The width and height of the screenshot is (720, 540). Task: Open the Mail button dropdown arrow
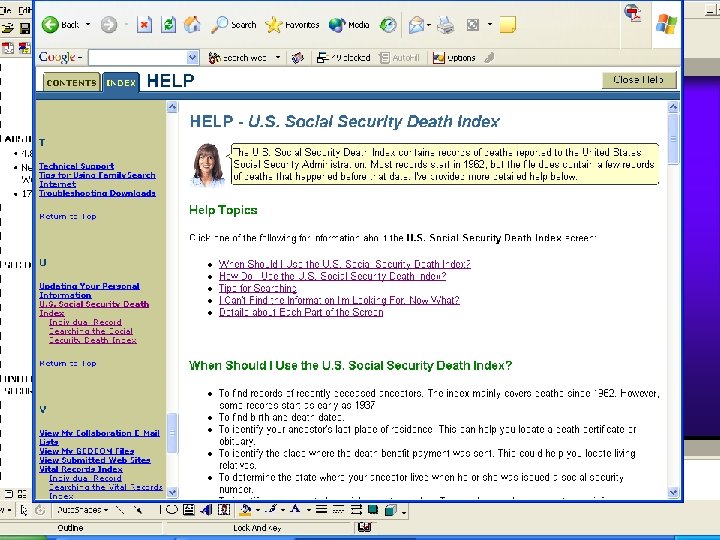coord(428,24)
